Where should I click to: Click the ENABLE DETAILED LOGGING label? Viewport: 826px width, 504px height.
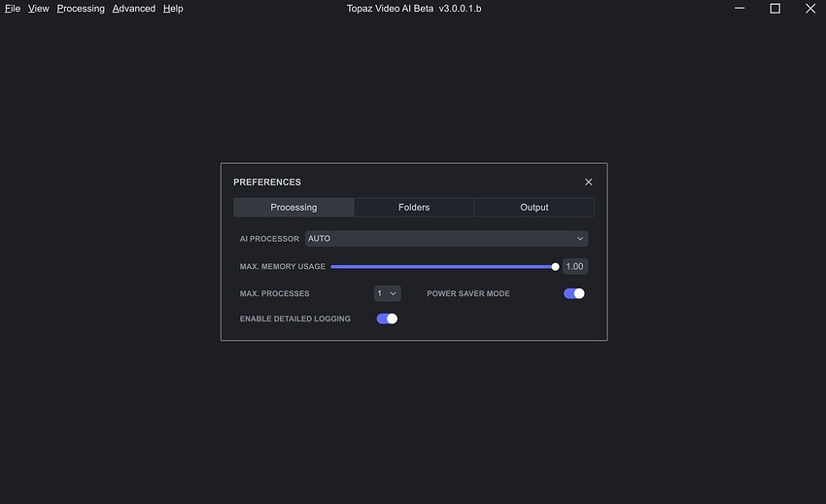click(295, 319)
